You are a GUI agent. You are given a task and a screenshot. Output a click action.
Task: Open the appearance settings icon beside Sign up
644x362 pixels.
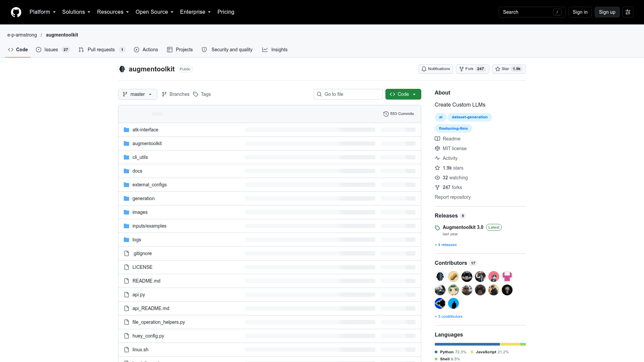coord(628,12)
